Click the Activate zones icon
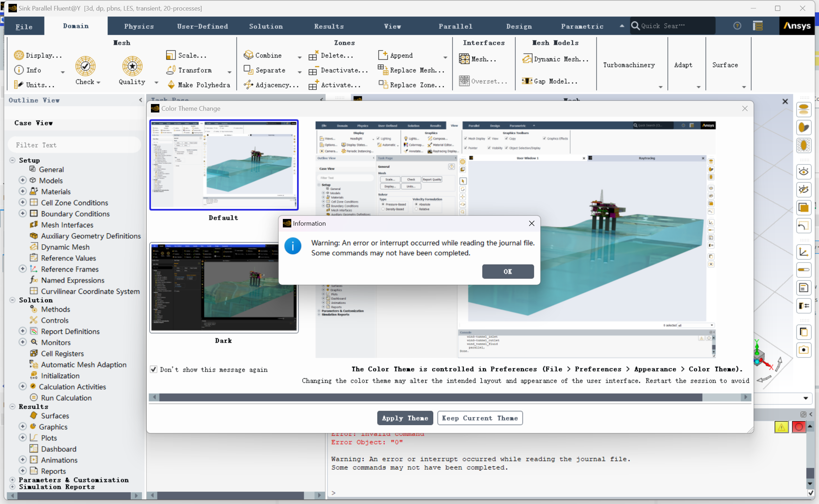This screenshot has width=819, height=504. [x=313, y=85]
